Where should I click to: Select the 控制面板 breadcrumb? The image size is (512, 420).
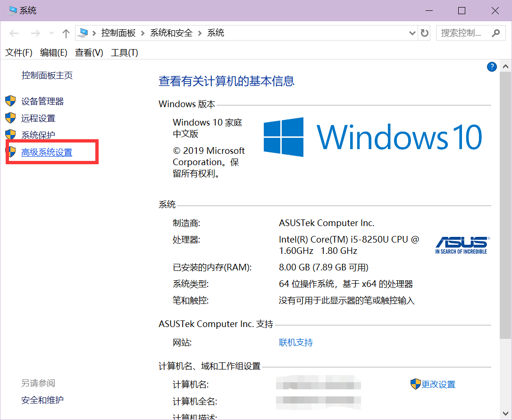[x=118, y=33]
